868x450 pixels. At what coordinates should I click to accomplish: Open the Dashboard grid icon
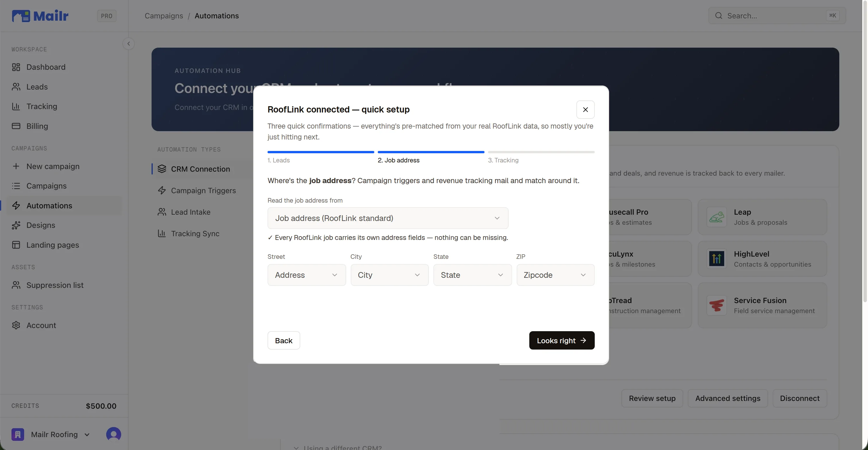16,67
